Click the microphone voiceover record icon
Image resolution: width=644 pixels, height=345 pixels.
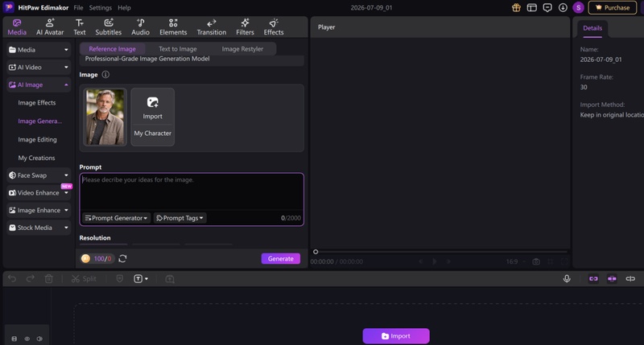[x=567, y=279]
